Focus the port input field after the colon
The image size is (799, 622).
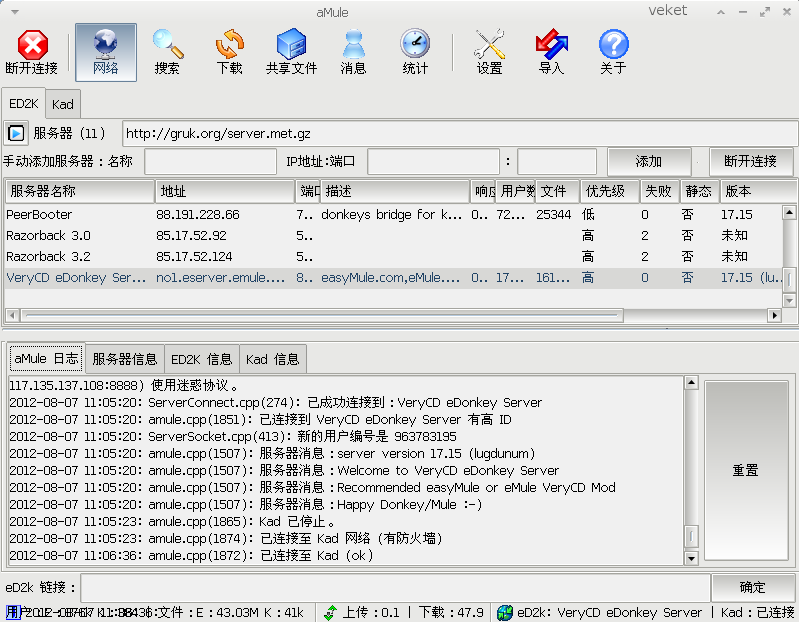[x=557, y=161]
